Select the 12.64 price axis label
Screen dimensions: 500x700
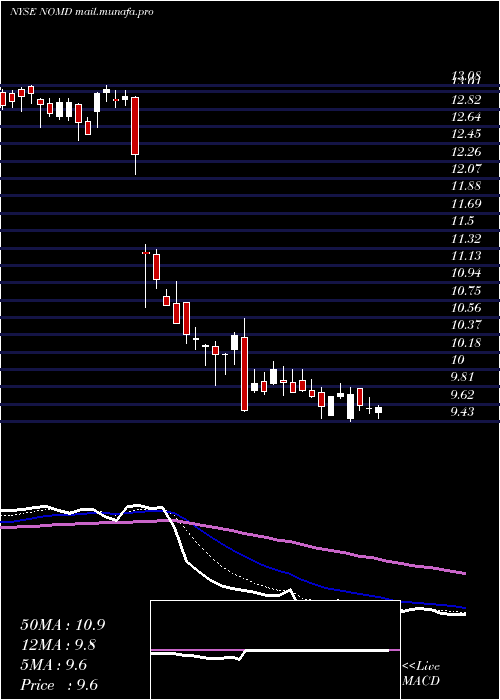click(466, 117)
